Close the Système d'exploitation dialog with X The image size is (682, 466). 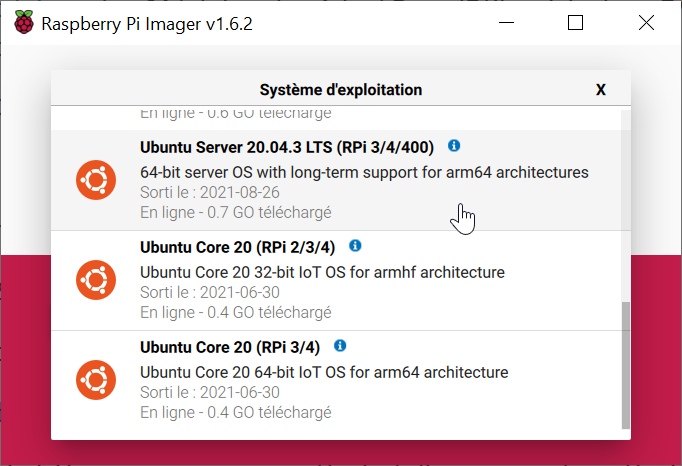[601, 90]
